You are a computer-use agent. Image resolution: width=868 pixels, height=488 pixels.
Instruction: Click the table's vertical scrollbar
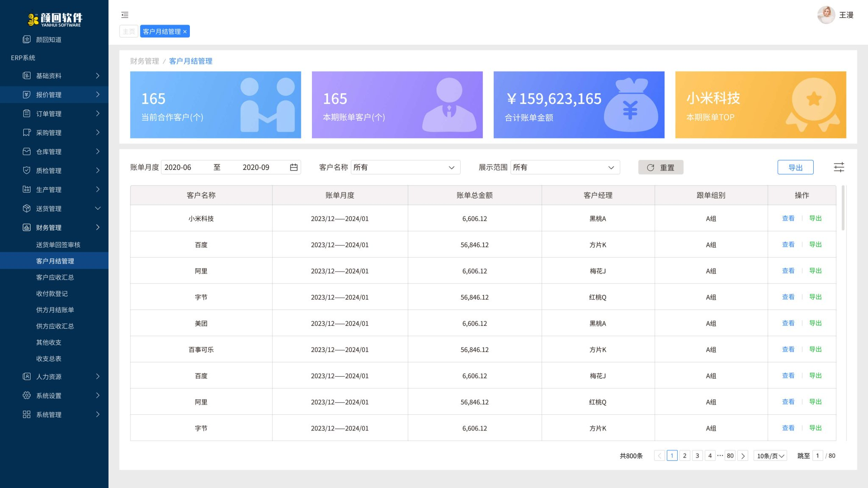coord(843,208)
